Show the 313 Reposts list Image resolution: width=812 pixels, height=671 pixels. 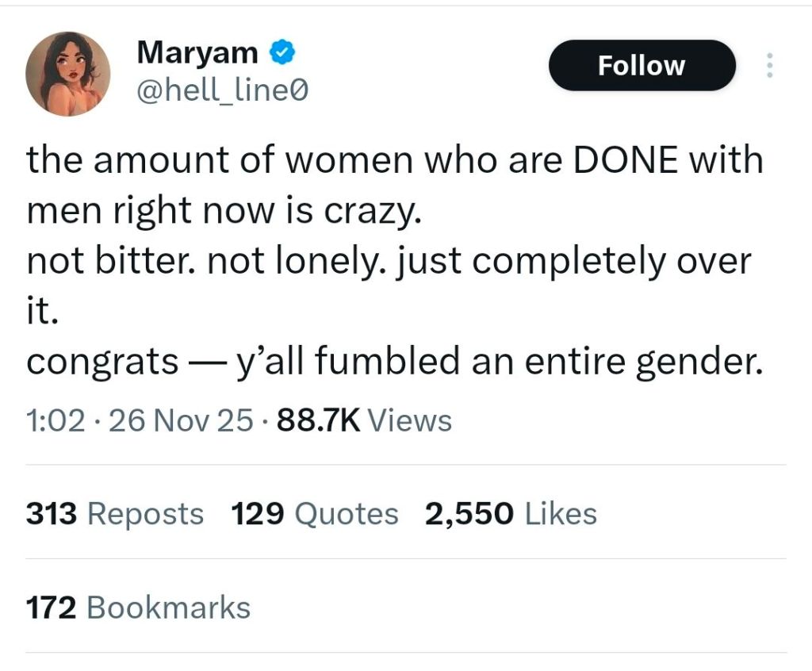pyautogui.click(x=114, y=514)
